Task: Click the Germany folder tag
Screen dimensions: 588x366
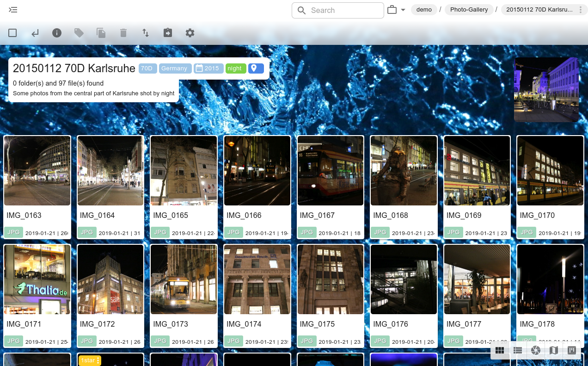Action: (174, 68)
